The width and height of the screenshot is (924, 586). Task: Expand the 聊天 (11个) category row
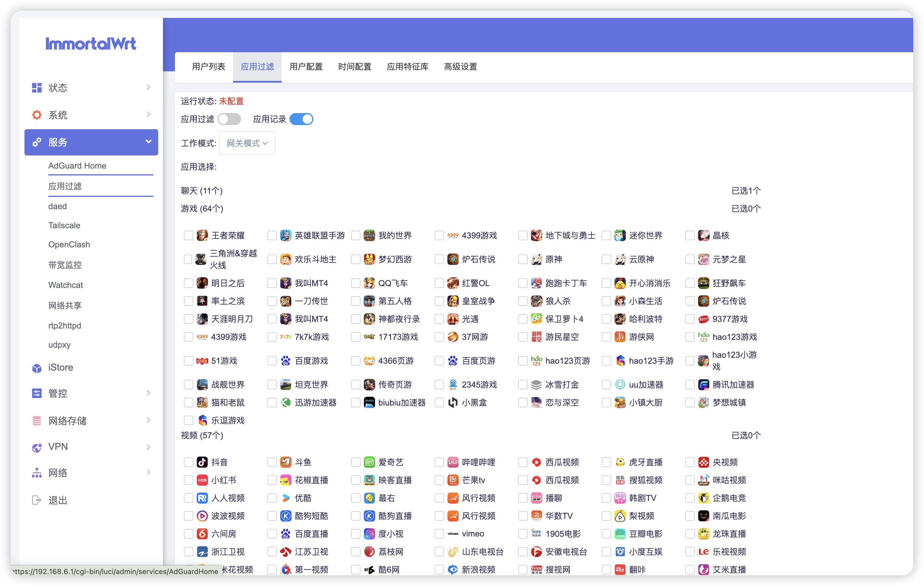tap(202, 191)
